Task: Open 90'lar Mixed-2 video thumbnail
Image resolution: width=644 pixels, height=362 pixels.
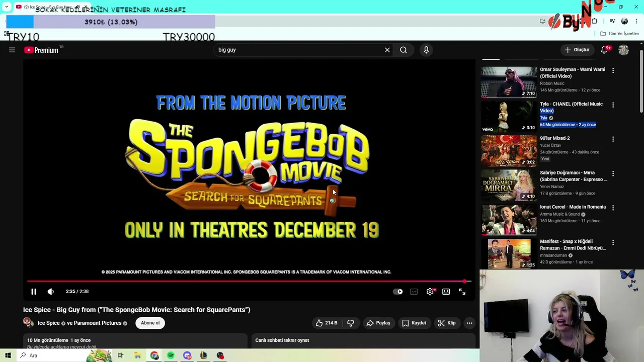Action: point(509,151)
